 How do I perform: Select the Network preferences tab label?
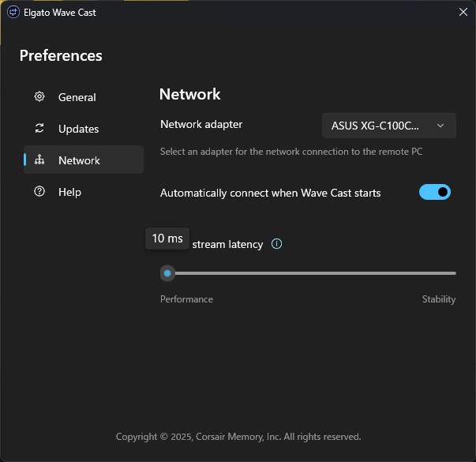(79, 160)
